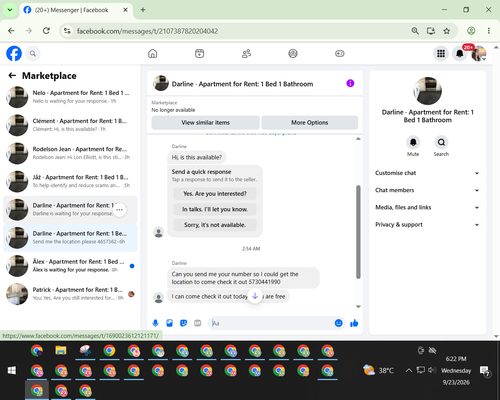
Task: Click the address bar URL
Action: click(147, 31)
